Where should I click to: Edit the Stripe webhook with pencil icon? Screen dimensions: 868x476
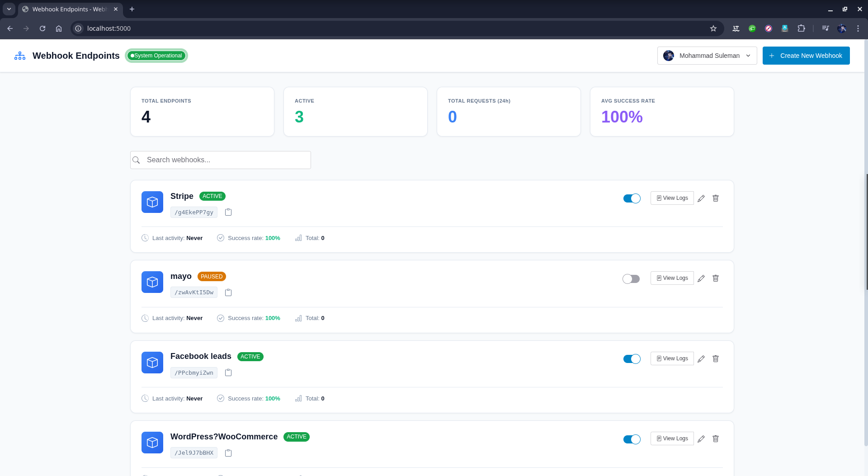coord(701,198)
